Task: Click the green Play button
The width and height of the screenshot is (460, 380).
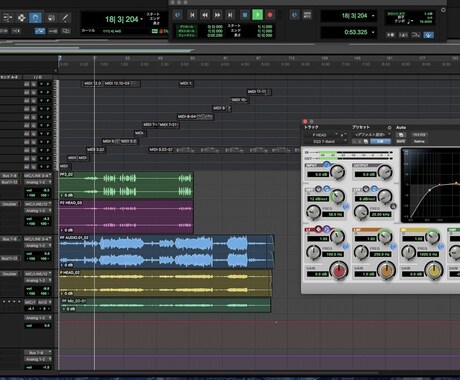Action: tap(257, 15)
